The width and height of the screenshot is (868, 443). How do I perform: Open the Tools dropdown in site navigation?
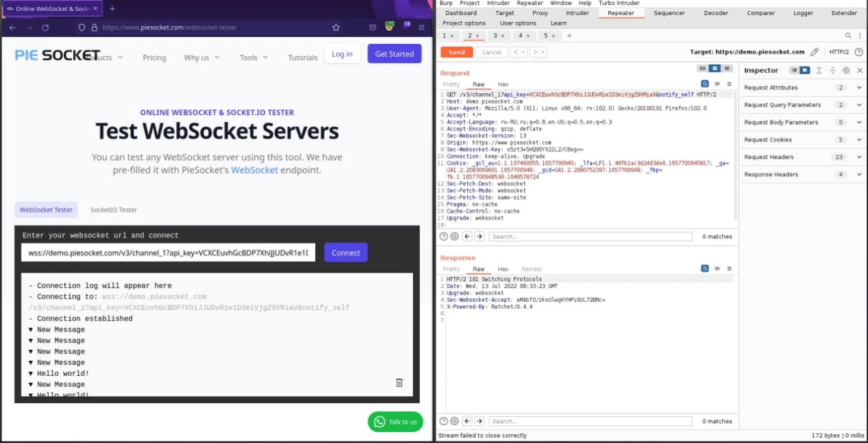(x=253, y=58)
